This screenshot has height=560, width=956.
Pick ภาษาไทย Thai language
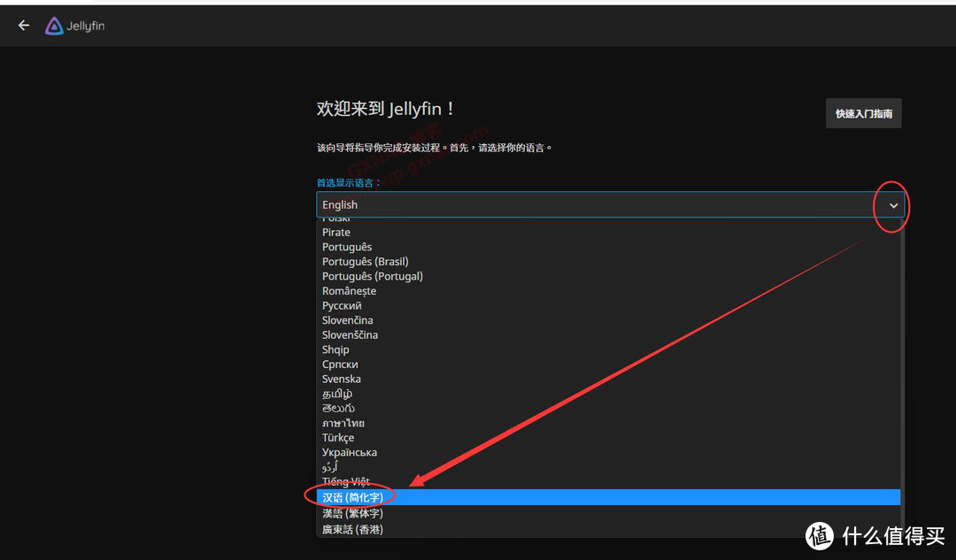click(608, 423)
